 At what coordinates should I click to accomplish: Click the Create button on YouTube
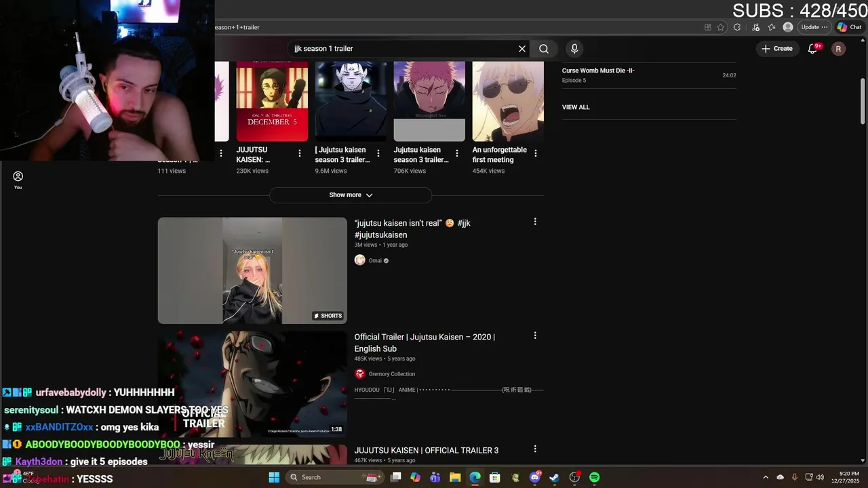pos(777,49)
